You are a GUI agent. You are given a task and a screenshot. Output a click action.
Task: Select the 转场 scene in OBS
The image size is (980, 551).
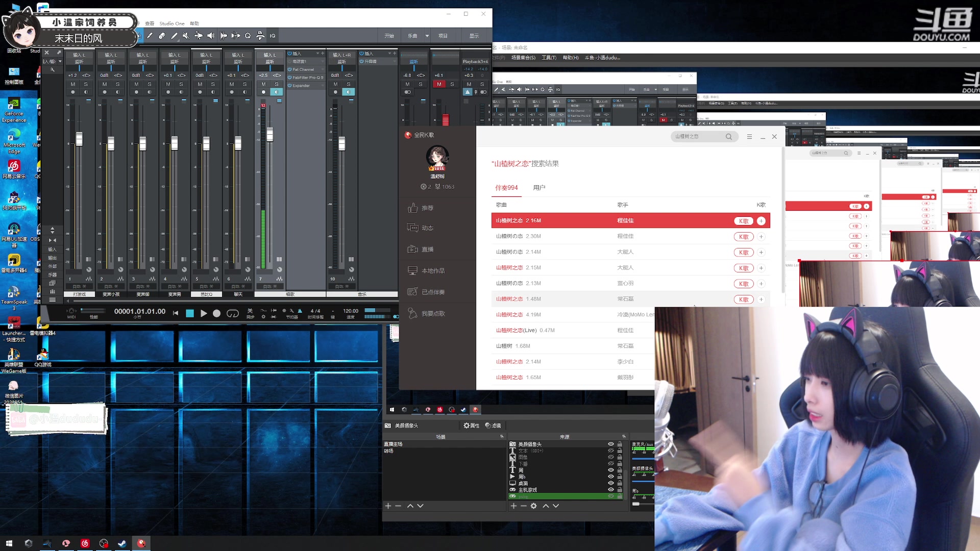[389, 451]
